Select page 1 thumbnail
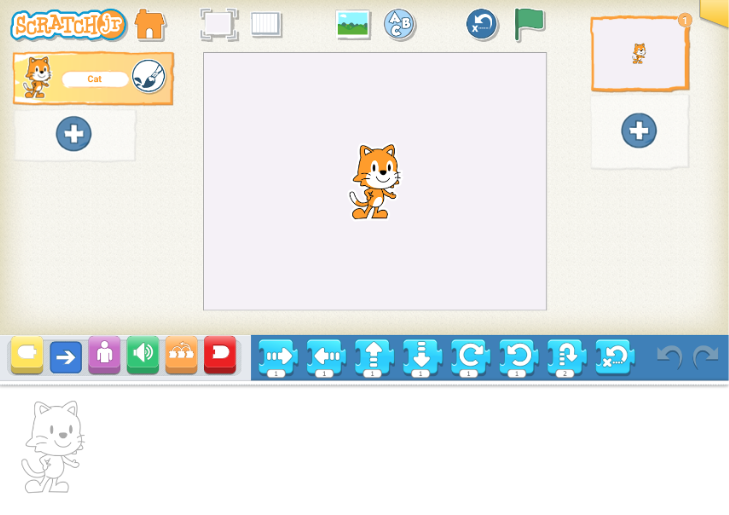 [x=640, y=54]
